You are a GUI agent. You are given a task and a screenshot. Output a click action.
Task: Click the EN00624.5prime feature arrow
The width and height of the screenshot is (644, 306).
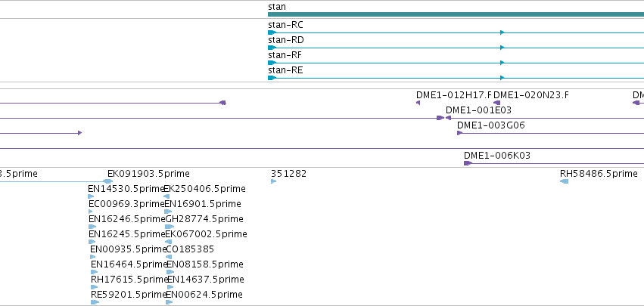pyautogui.click(x=170, y=302)
